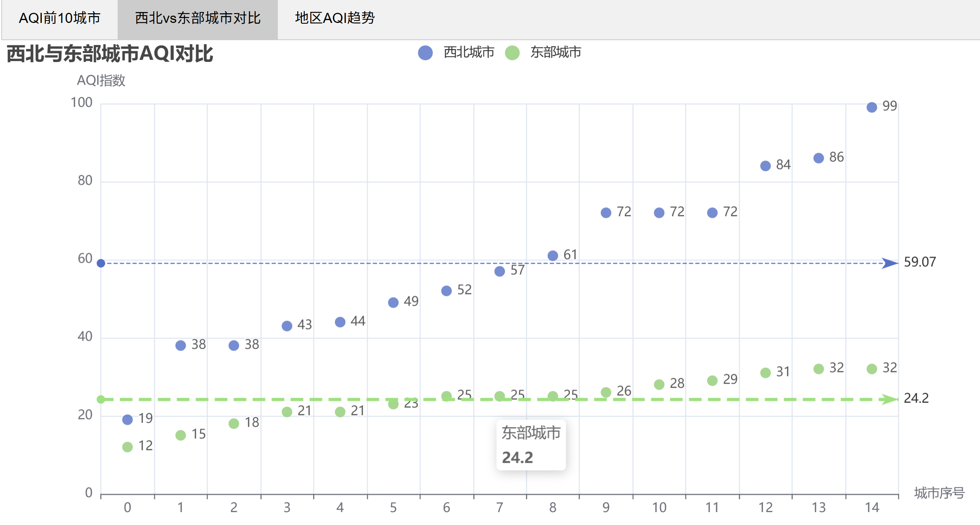The width and height of the screenshot is (980, 525).
Task: Click the blue data point labeled 86
Action: [819, 158]
